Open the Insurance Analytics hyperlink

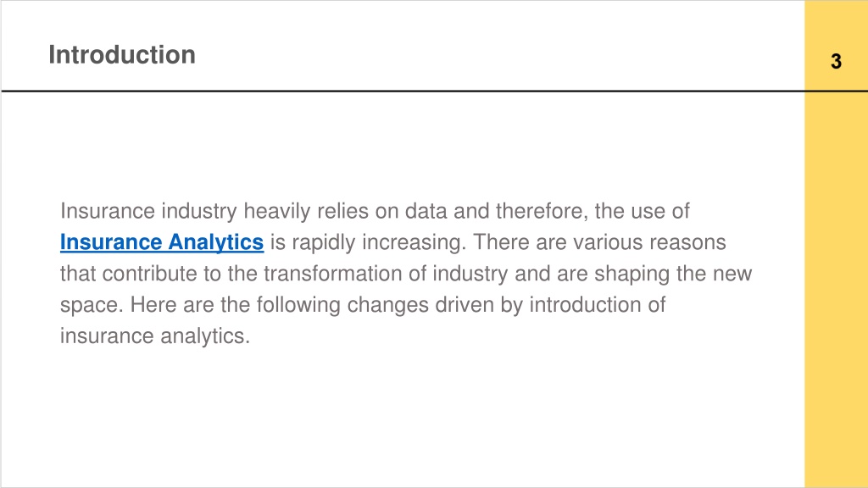pyautogui.click(x=162, y=242)
